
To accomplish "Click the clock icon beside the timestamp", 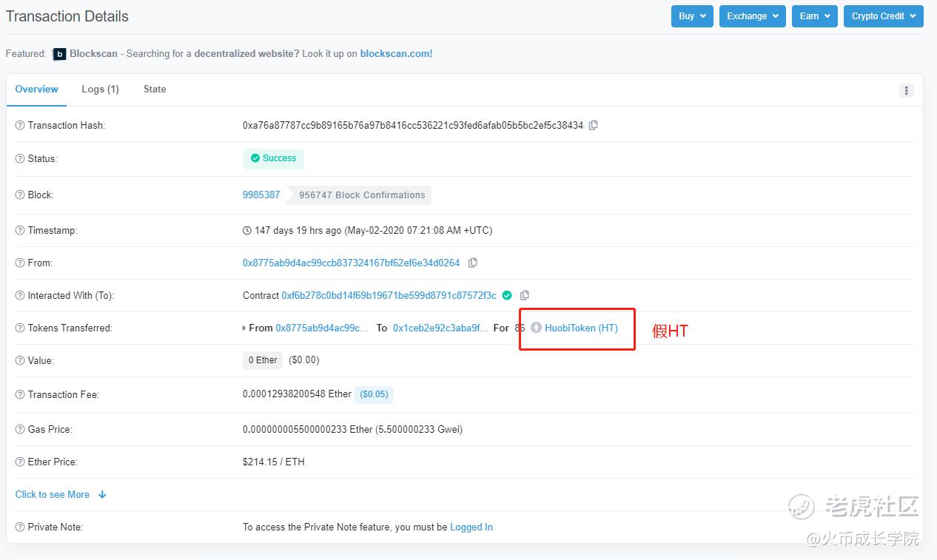I will pos(247,230).
